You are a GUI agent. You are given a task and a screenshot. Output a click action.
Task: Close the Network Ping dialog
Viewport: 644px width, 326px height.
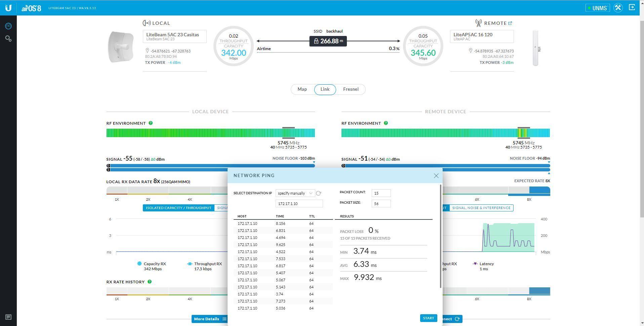[436, 176]
